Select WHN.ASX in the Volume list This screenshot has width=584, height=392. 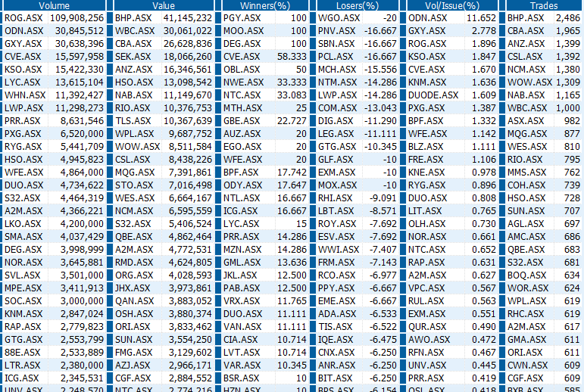click(x=25, y=95)
